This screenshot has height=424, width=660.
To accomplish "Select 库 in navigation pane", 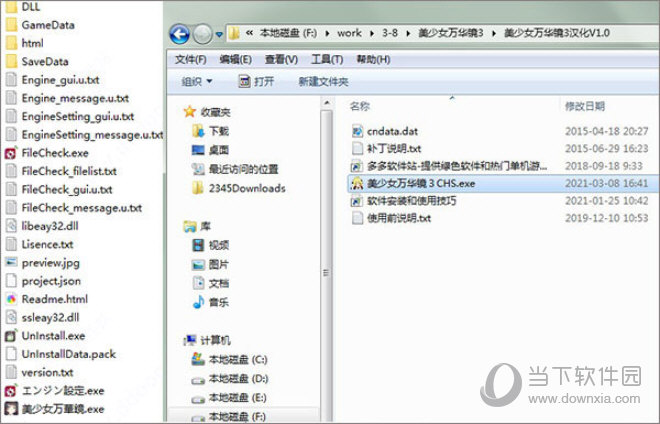I will (x=197, y=227).
